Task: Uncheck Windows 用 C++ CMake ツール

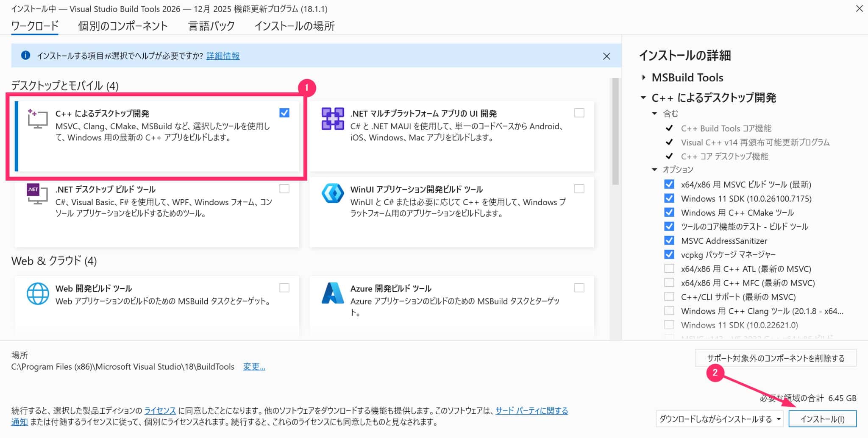Action: (x=669, y=212)
